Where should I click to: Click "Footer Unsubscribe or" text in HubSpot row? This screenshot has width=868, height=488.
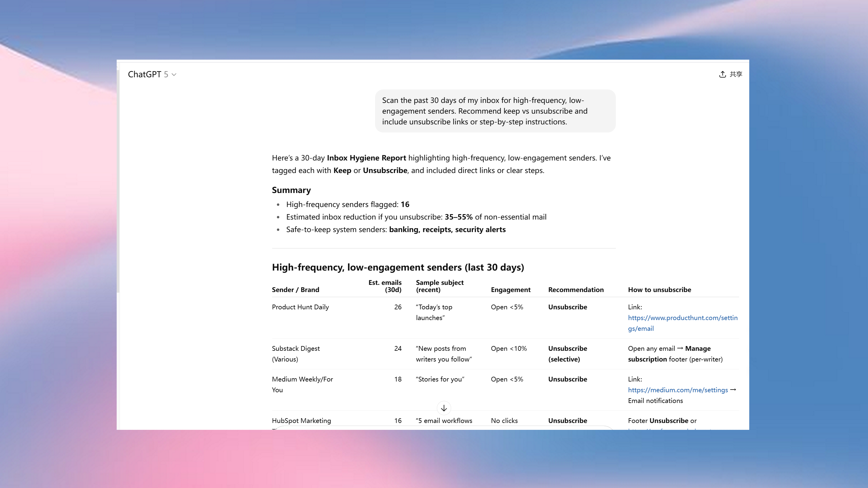point(662,420)
